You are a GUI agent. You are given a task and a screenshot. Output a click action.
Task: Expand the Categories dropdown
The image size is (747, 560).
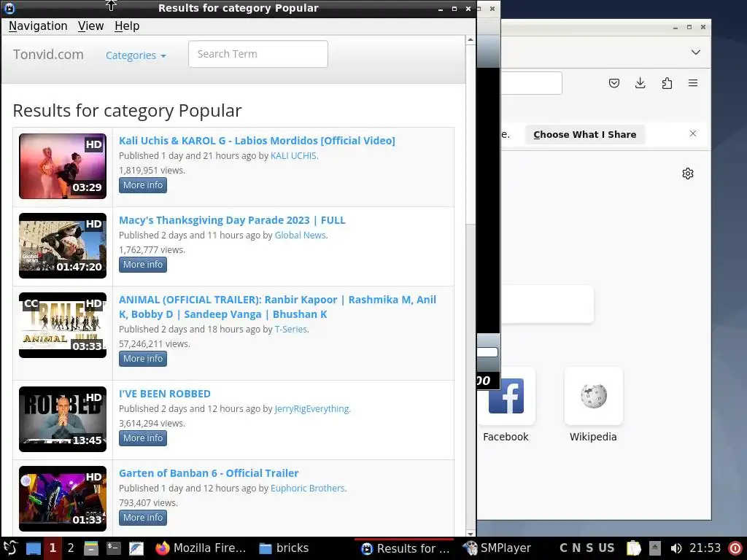136,55
